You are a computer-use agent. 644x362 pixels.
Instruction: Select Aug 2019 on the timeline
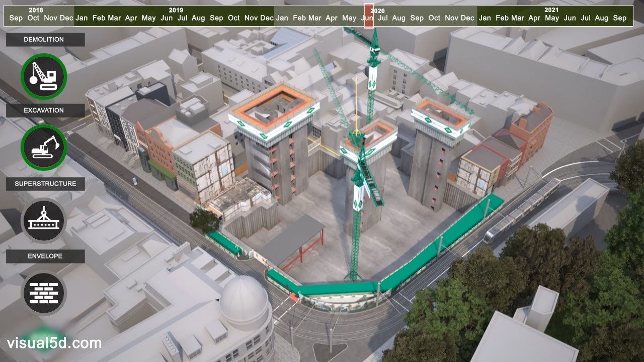pyautogui.click(x=198, y=18)
